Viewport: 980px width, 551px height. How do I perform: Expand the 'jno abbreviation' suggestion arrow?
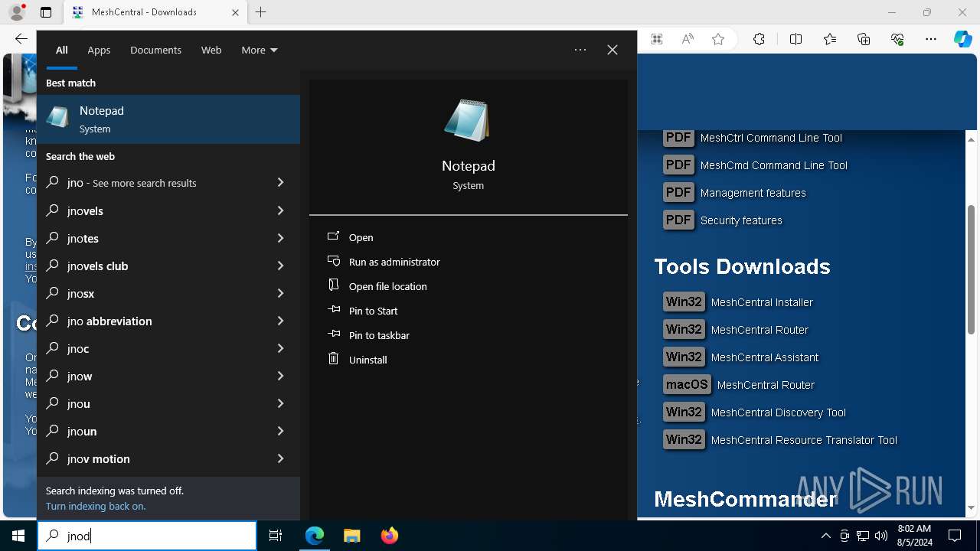(x=280, y=321)
